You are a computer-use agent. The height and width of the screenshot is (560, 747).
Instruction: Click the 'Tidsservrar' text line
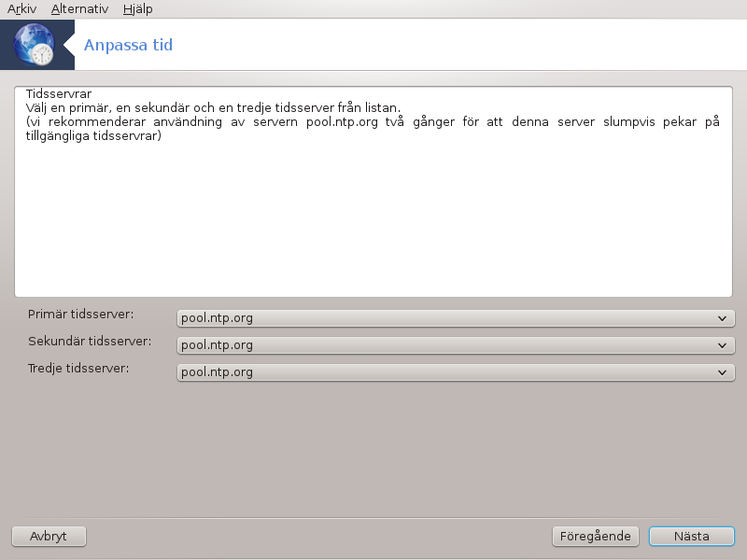coord(59,93)
